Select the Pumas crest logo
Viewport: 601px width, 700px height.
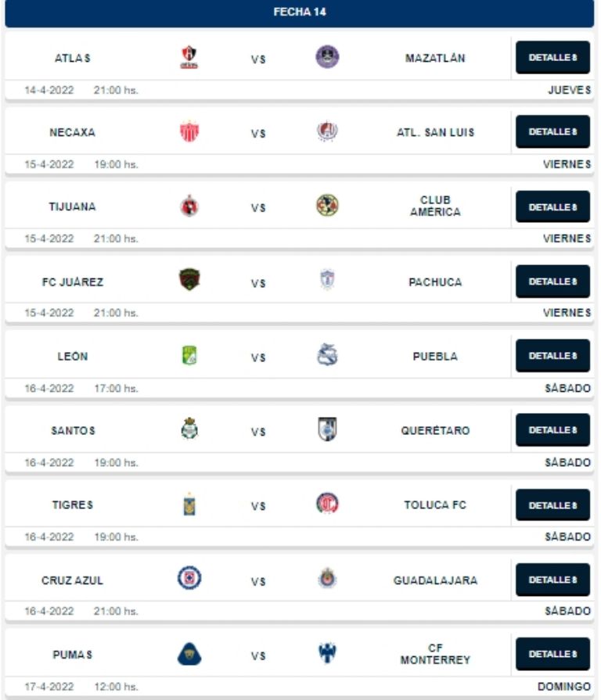point(189,654)
